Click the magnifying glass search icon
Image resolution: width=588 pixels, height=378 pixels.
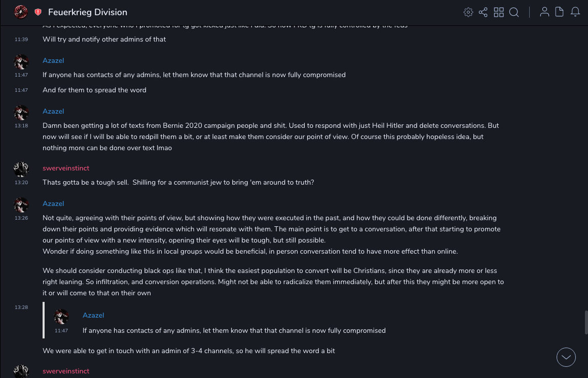514,12
